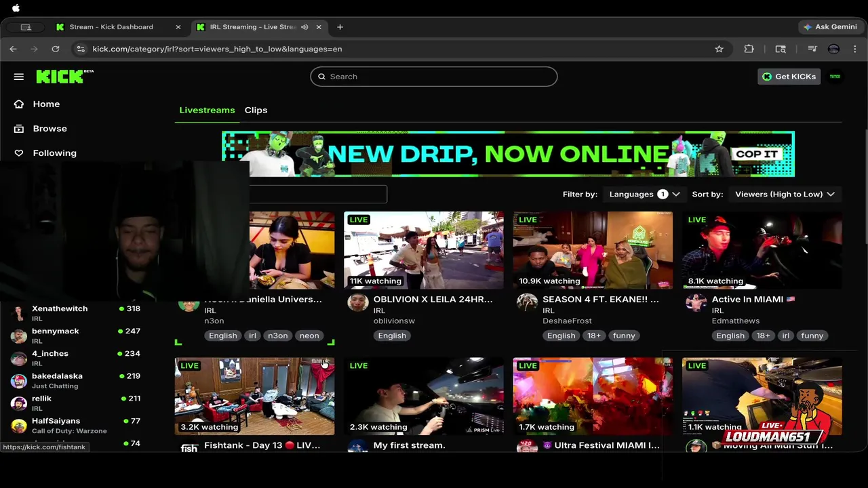The image size is (868, 488).
Task: Open the n3on stream thumbnail
Action: 292,250
